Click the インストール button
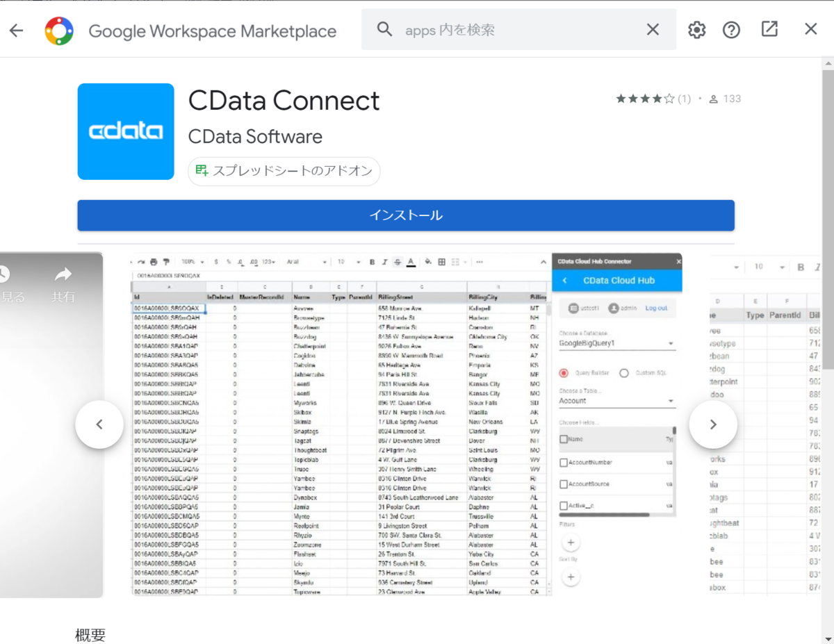 [406, 215]
